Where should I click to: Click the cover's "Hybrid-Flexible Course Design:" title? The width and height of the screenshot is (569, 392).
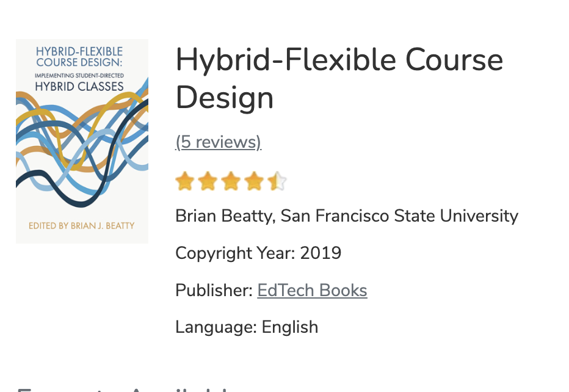(79, 57)
